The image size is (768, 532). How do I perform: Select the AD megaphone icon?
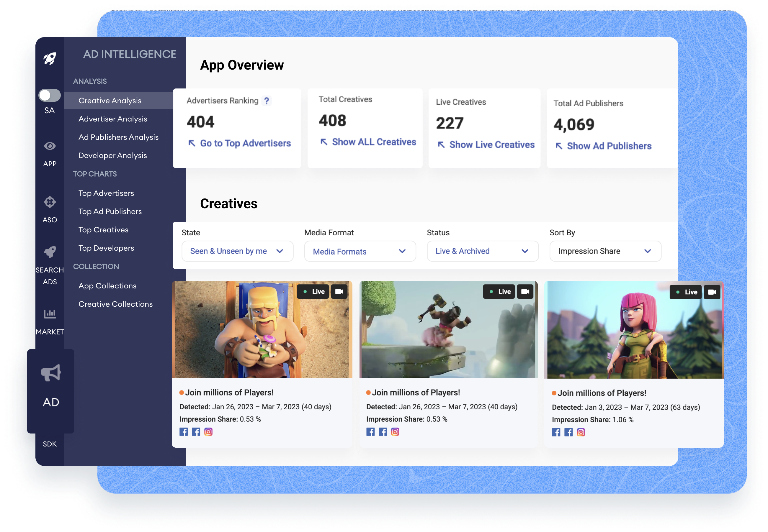coord(51,373)
